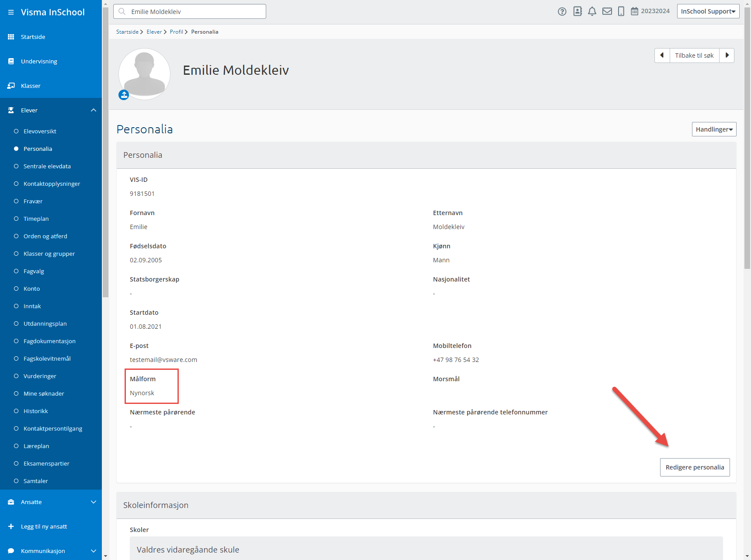Screen dimensions: 751x560
Task: Click the Elever breadcrumb link
Action: pos(154,32)
